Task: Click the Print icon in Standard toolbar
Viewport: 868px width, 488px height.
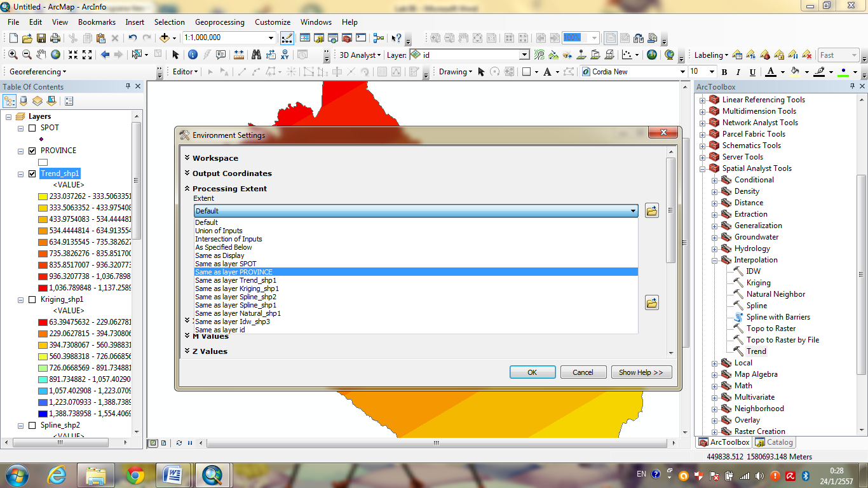Action: (55, 38)
